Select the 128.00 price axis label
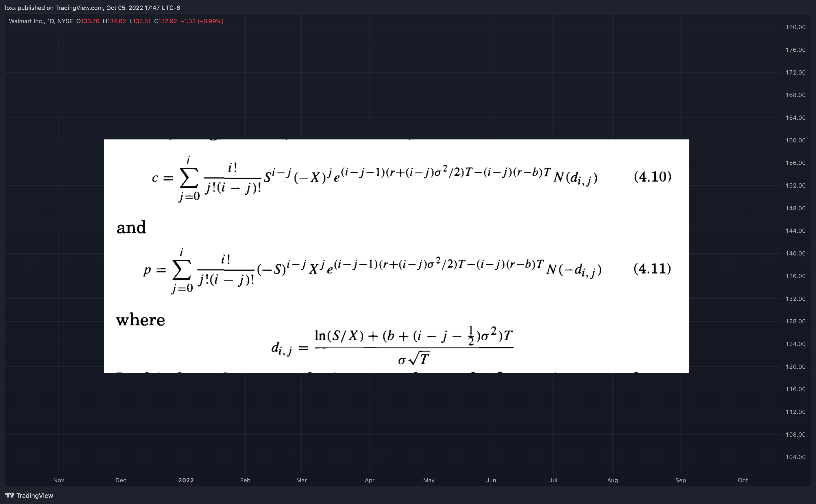 [x=795, y=321]
